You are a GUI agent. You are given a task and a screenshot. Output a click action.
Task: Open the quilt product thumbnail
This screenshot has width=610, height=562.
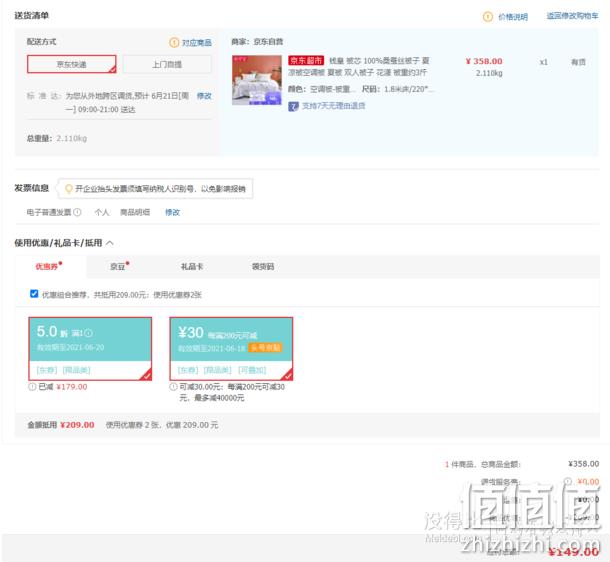[257, 80]
